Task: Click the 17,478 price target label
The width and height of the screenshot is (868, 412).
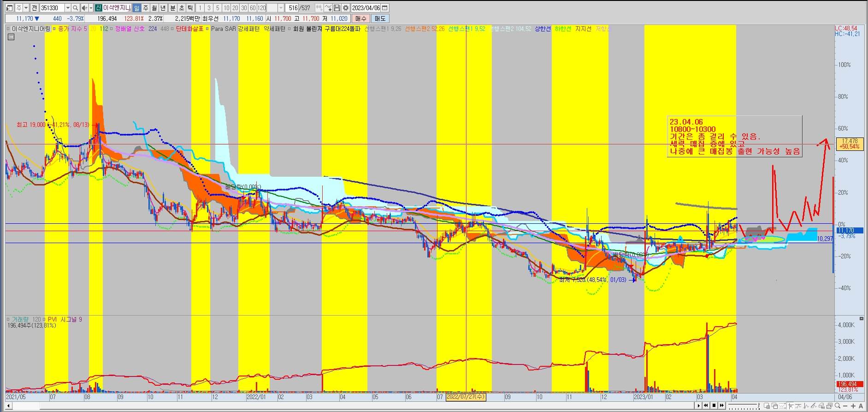Action: click(x=850, y=141)
